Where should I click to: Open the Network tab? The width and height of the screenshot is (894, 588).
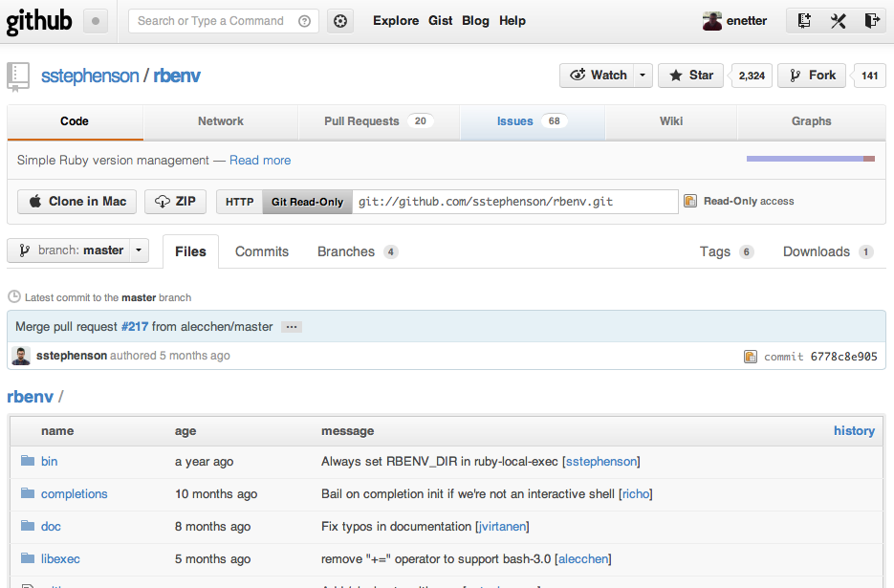point(221,121)
